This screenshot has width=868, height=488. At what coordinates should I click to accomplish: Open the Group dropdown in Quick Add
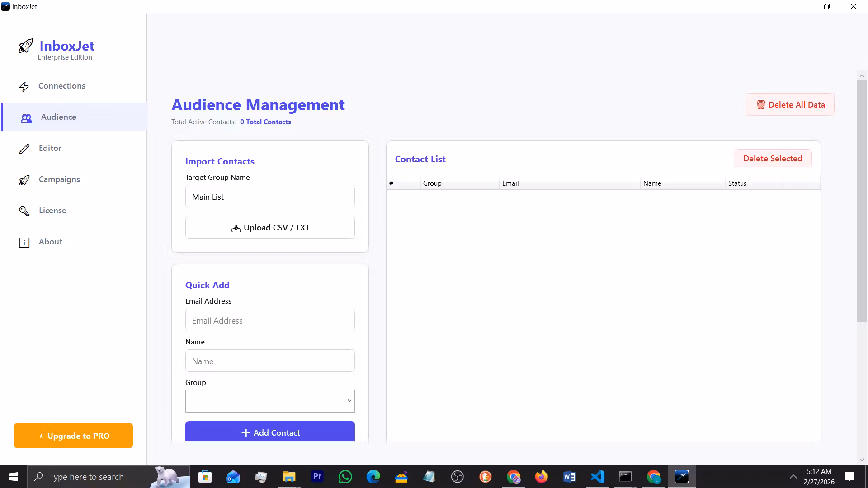(x=270, y=401)
